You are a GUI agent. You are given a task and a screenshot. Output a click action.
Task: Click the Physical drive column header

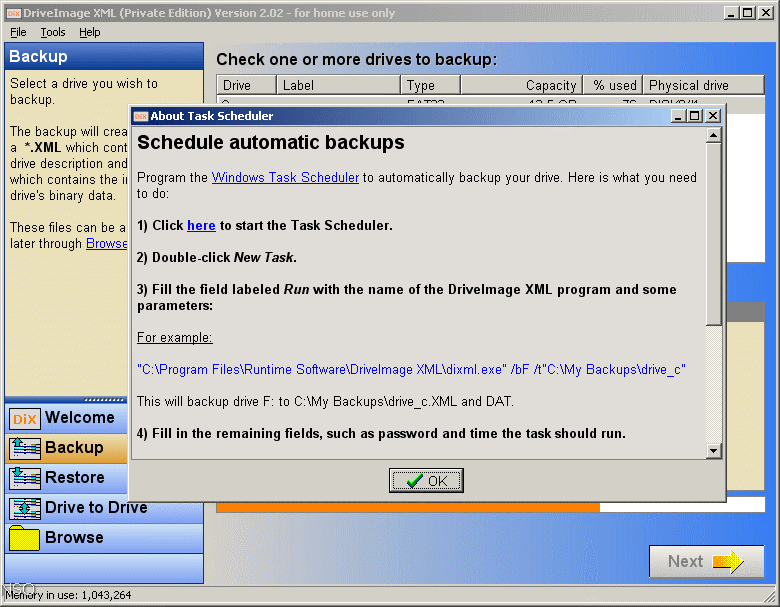point(703,86)
